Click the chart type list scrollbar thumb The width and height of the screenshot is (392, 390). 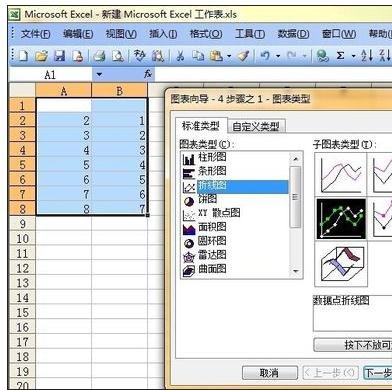[295, 197]
